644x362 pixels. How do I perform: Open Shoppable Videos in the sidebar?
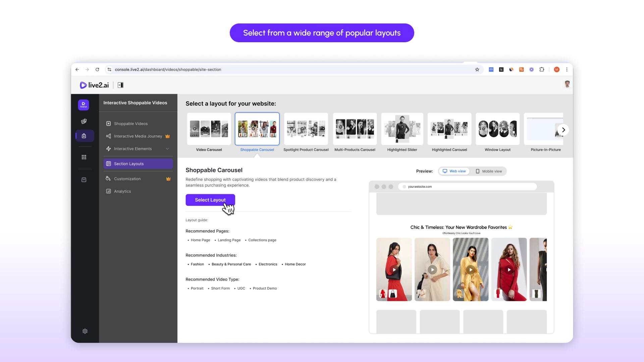tap(131, 124)
